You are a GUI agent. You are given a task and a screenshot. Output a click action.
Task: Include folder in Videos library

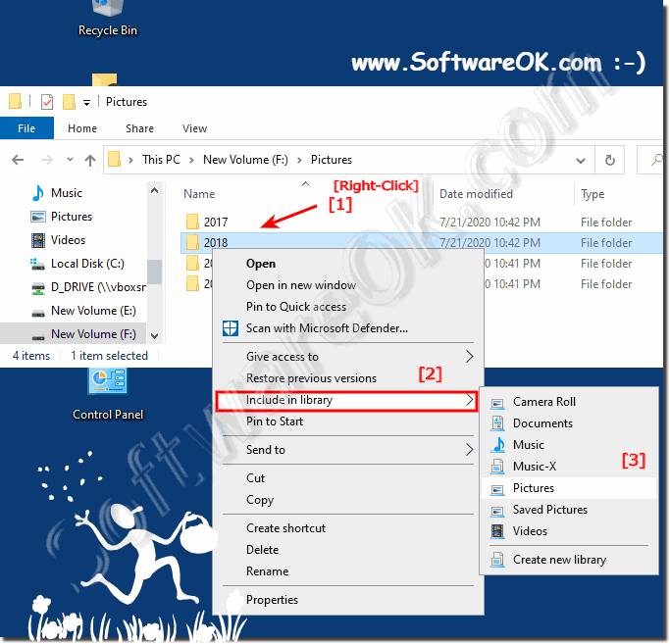569,531
